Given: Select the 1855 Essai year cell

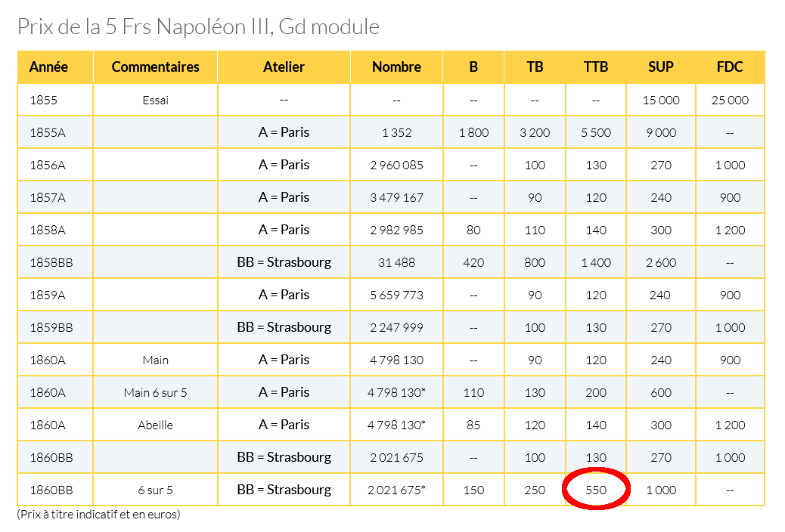Looking at the screenshot, I should [x=44, y=100].
